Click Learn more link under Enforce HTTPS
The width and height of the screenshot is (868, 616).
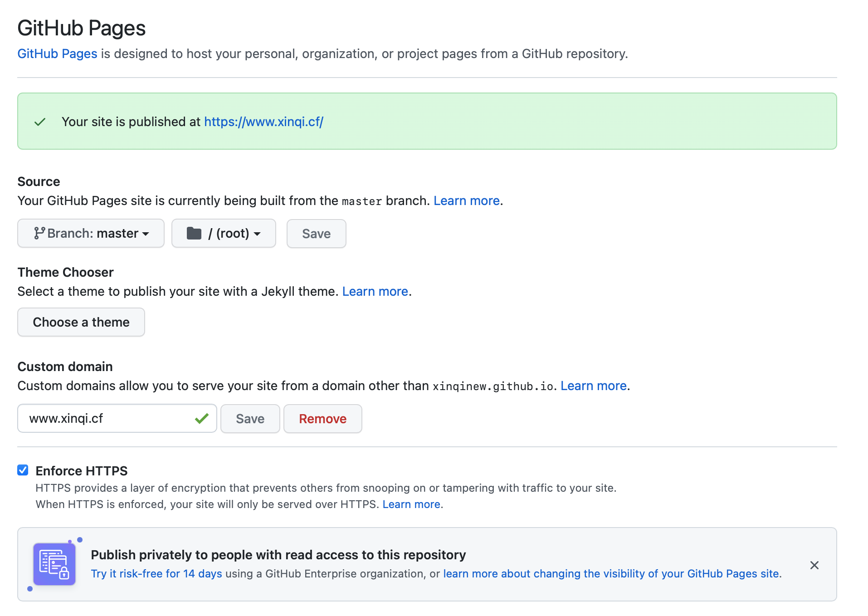[411, 504]
